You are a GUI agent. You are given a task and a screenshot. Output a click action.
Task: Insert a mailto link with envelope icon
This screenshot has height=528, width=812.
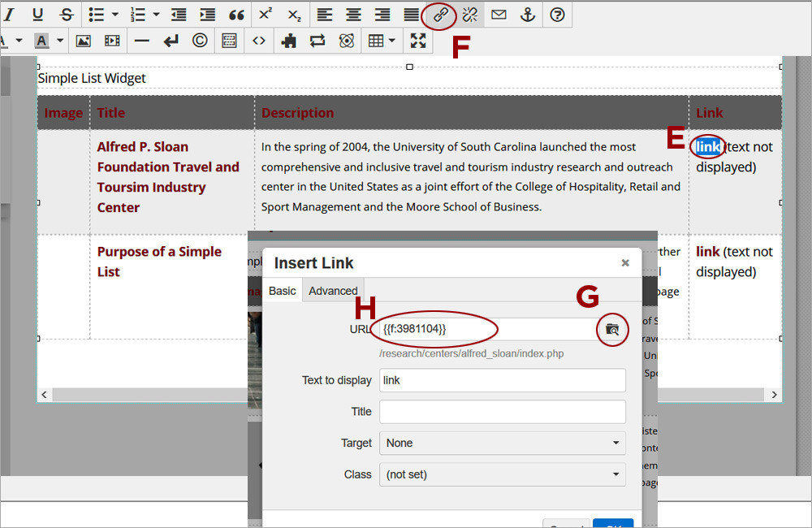[499, 15]
